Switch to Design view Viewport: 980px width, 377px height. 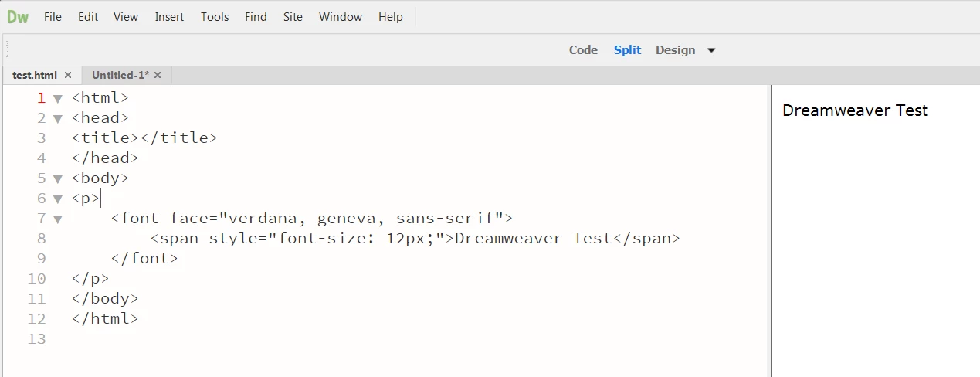[675, 50]
